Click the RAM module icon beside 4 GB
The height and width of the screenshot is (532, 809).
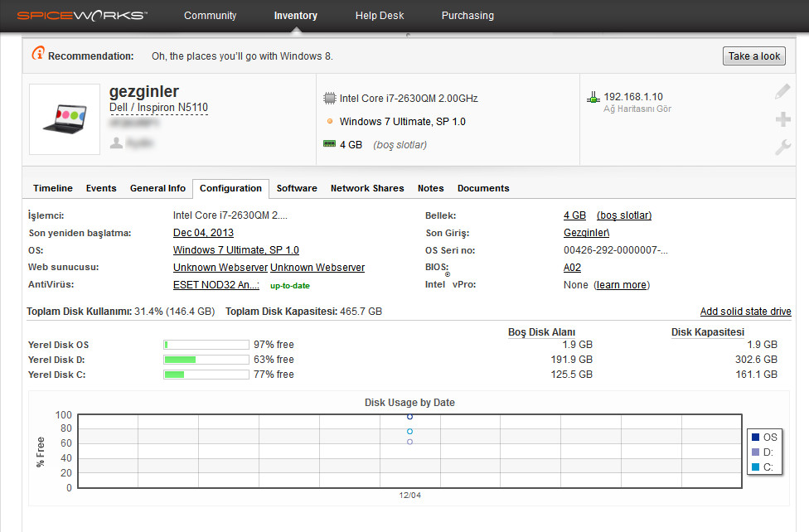(330, 144)
